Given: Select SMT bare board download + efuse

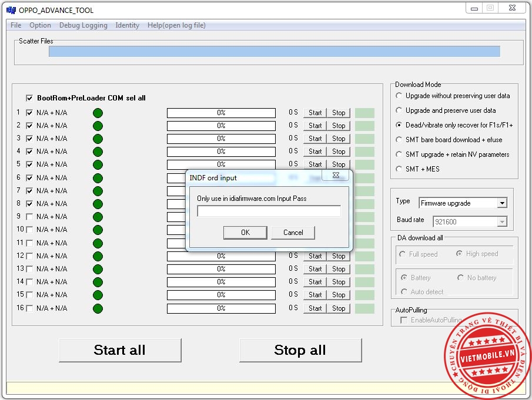Looking at the screenshot, I should click(399, 140).
